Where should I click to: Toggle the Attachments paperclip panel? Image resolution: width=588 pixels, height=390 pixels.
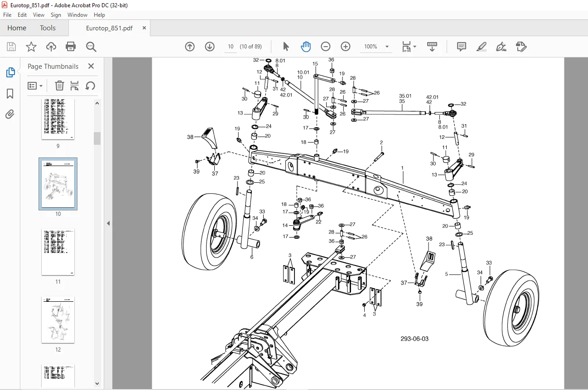[x=10, y=114]
